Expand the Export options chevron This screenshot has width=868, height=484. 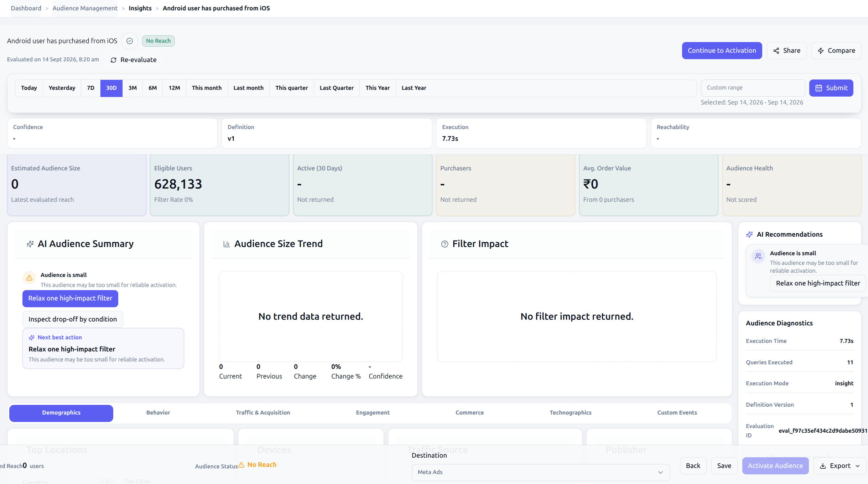click(x=857, y=466)
